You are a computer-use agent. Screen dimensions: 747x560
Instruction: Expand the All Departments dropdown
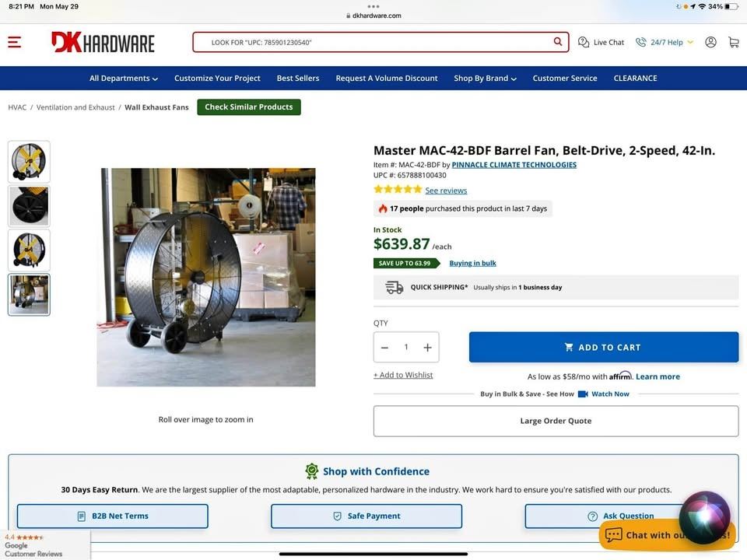[123, 79]
